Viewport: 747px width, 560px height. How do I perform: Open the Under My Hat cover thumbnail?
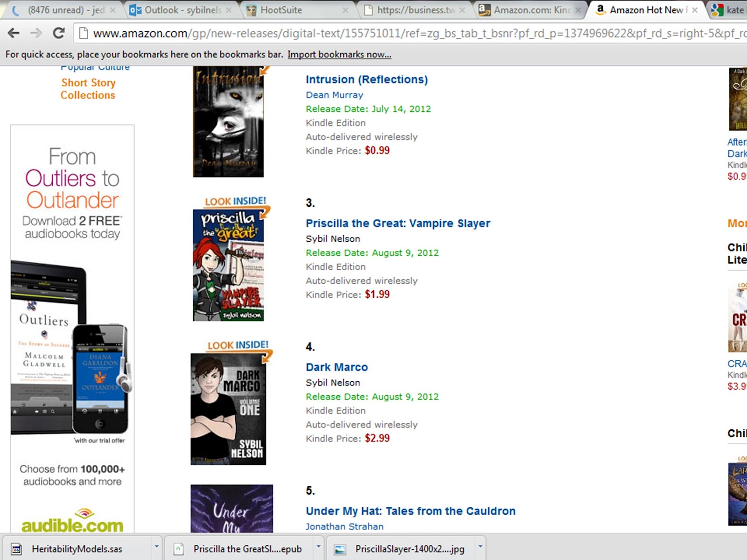click(232, 509)
